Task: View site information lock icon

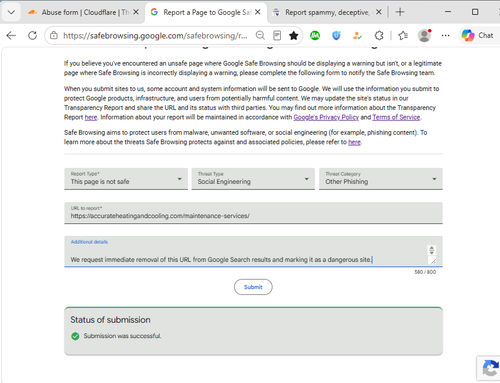Action: (54, 35)
